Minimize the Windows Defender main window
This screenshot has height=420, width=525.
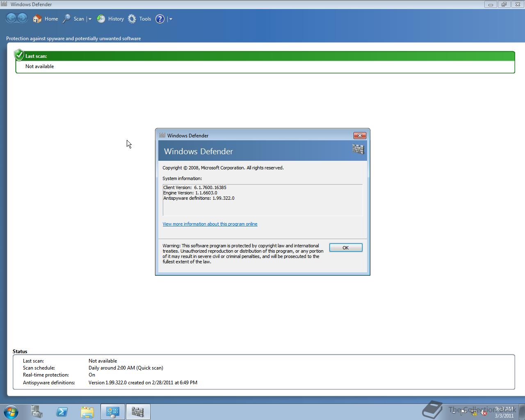491,5
